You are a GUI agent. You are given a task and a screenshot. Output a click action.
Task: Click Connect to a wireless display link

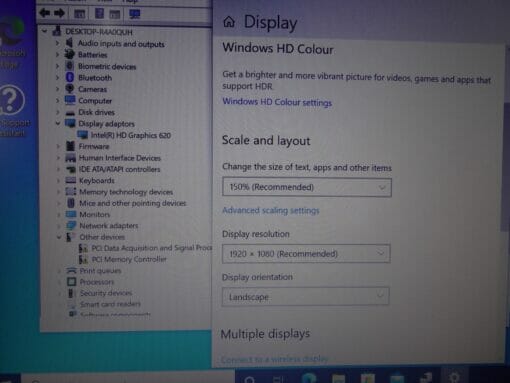[274, 359]
